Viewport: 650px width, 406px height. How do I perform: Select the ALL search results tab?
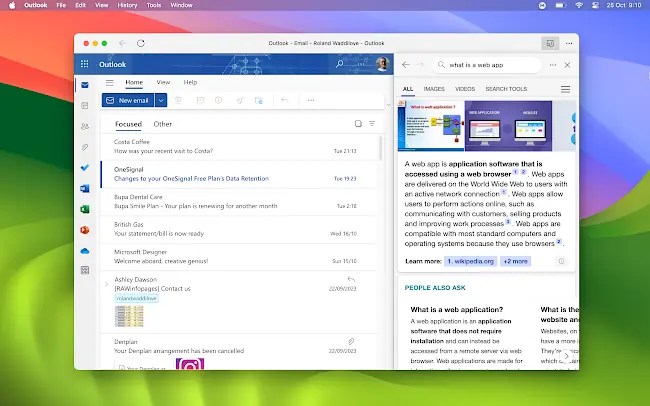[x=408, y=89]
